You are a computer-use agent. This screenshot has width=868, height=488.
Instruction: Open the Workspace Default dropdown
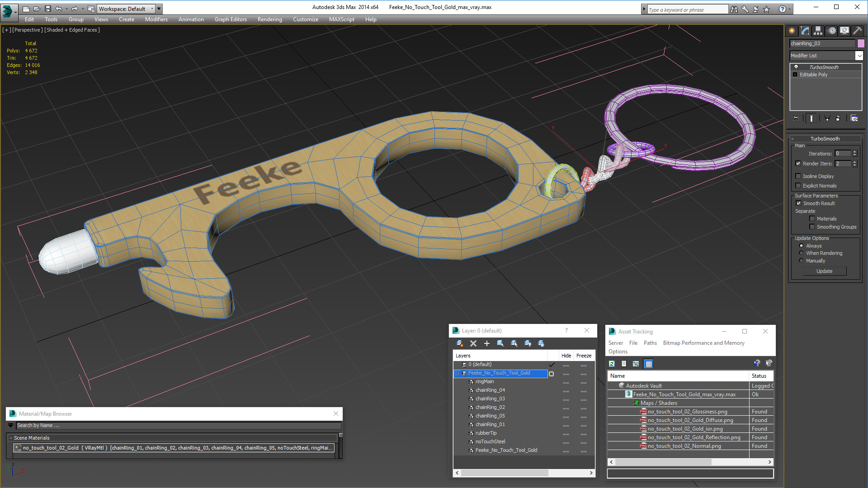(x=126, y=9)
